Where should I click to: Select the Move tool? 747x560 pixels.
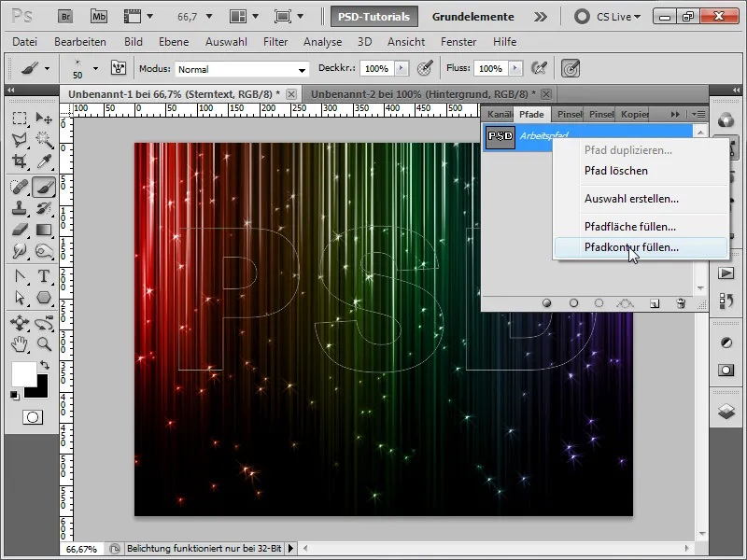pos(44,119)
